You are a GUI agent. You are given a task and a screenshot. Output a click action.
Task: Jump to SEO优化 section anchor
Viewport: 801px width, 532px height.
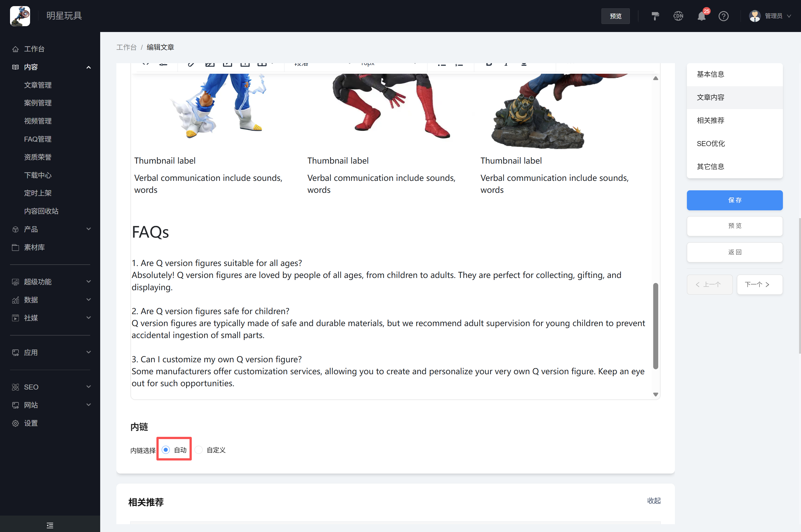tap(711, 144)
